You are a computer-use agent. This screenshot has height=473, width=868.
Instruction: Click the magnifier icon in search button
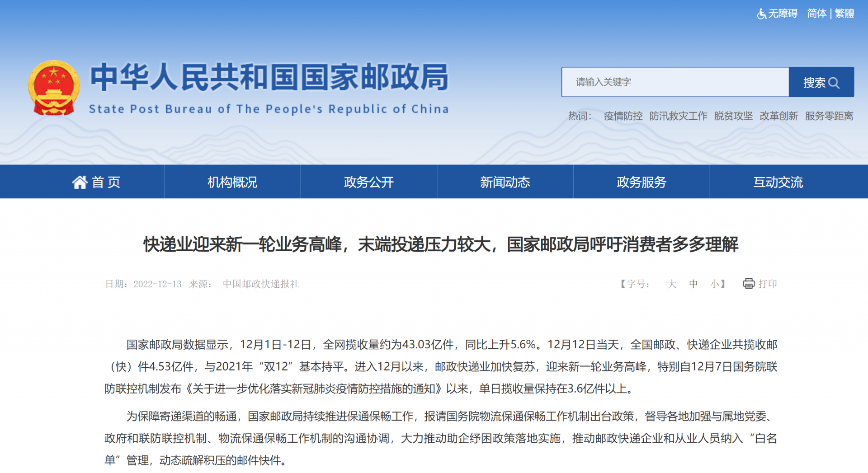pos(834,83)
